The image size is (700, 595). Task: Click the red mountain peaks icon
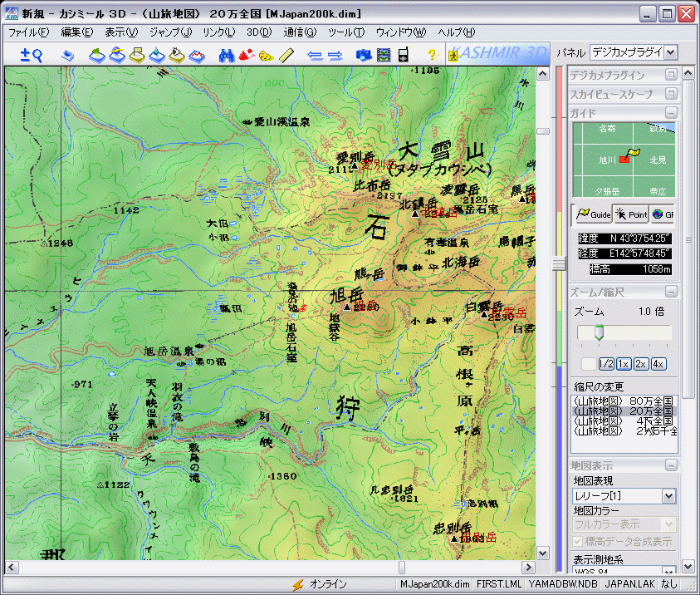pyautogui.click(x=246, y=55)
